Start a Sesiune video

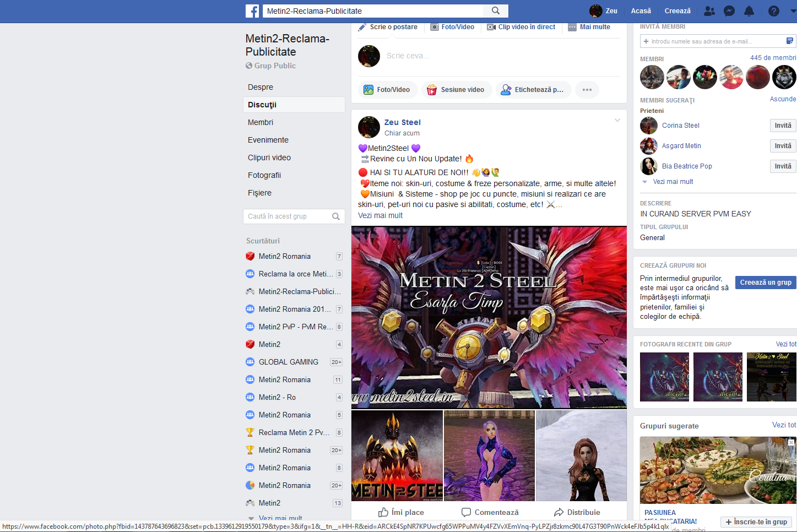456,90
